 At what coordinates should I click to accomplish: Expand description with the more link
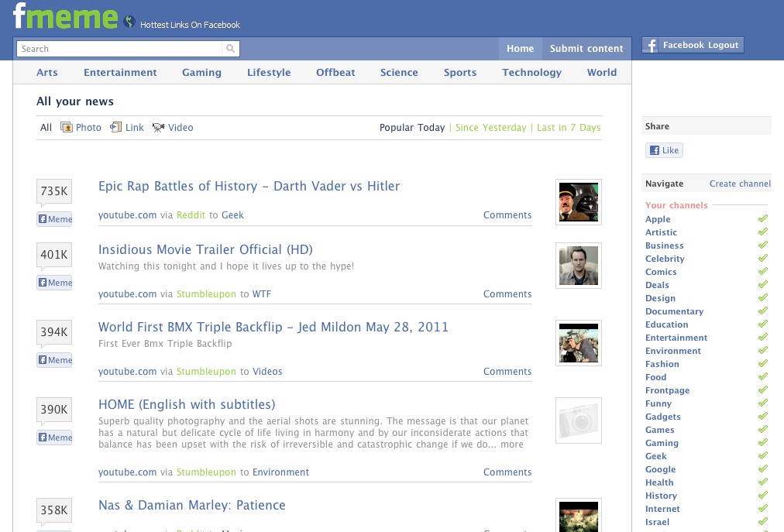pyautogui.click(x=512, y=444)
